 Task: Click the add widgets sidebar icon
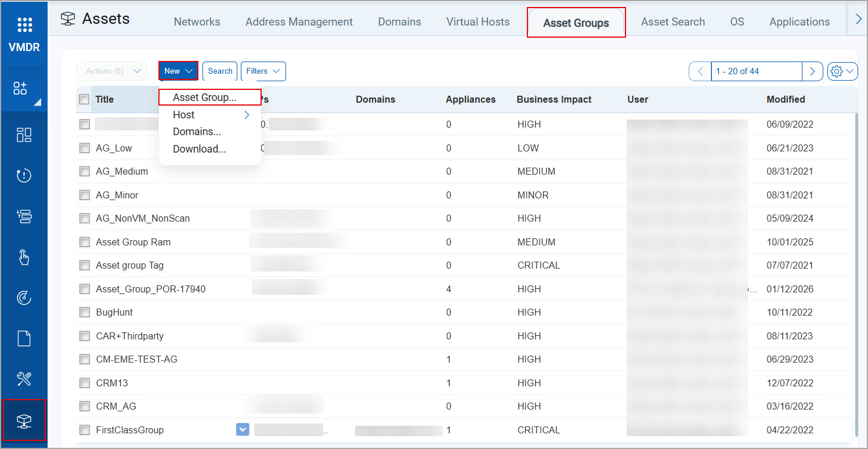pos(21,88)
